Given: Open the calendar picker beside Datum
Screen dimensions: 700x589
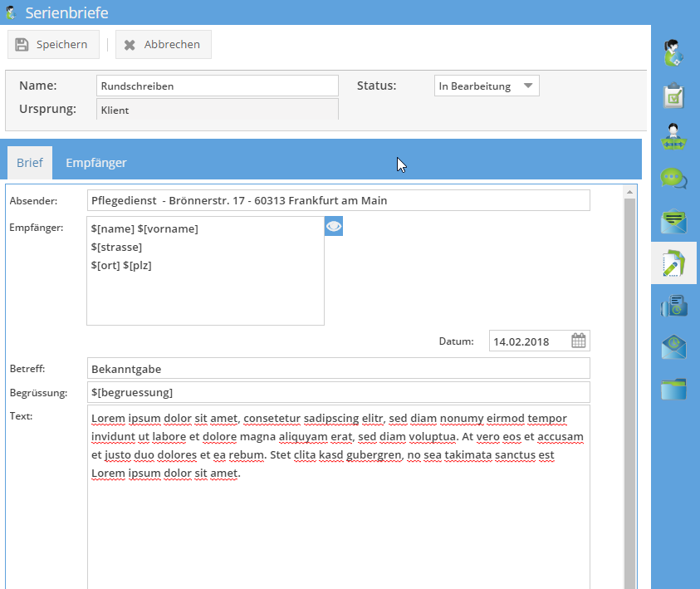Looking at the screenshot, I should tap(579, 341).
